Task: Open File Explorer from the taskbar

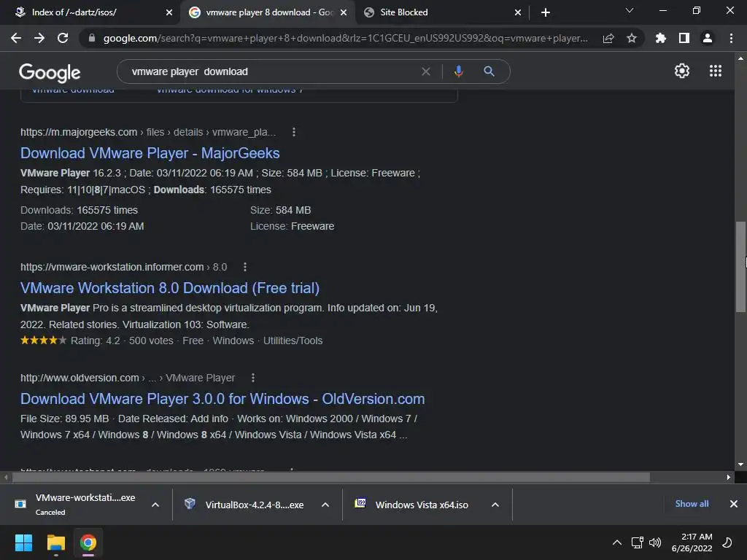Action: pos(55,542)
